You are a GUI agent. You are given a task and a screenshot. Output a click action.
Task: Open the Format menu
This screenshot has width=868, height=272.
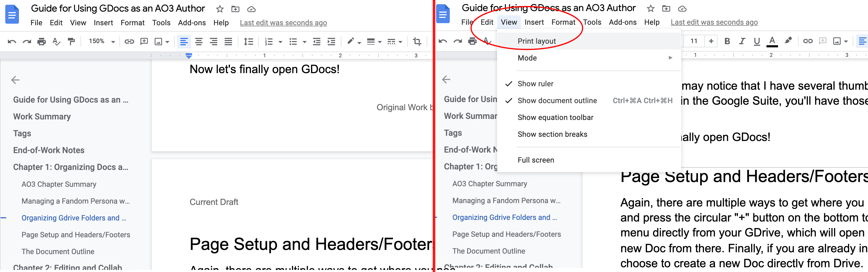tap(132, 23)
